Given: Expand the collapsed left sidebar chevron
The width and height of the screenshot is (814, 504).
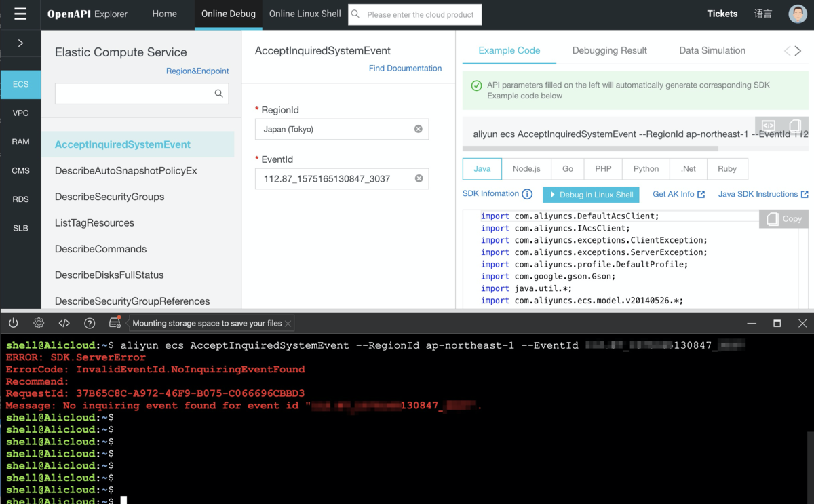Looking at the screenshot, I should pos(20,43).
